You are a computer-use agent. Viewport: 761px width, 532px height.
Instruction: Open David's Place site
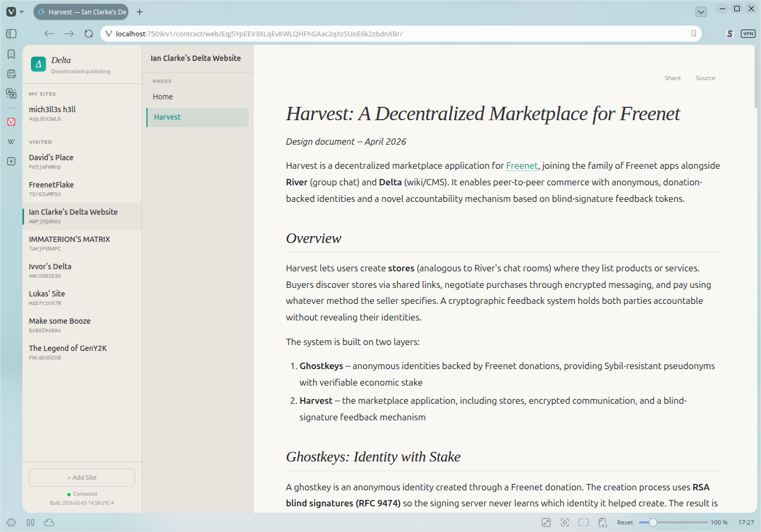[x=82, y=162]
